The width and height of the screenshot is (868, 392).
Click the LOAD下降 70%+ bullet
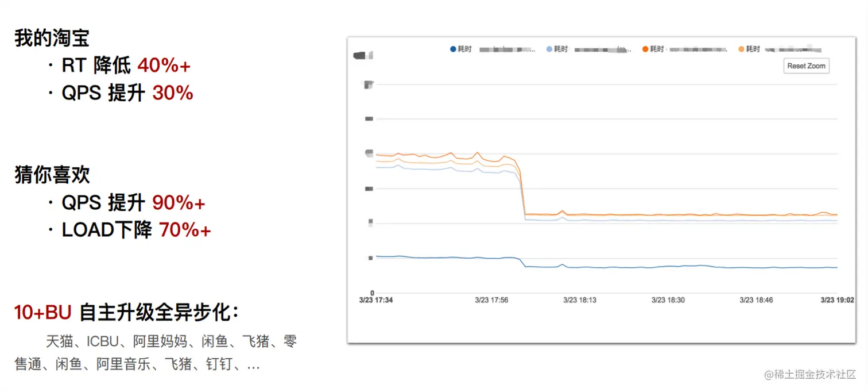pos(130,230)
